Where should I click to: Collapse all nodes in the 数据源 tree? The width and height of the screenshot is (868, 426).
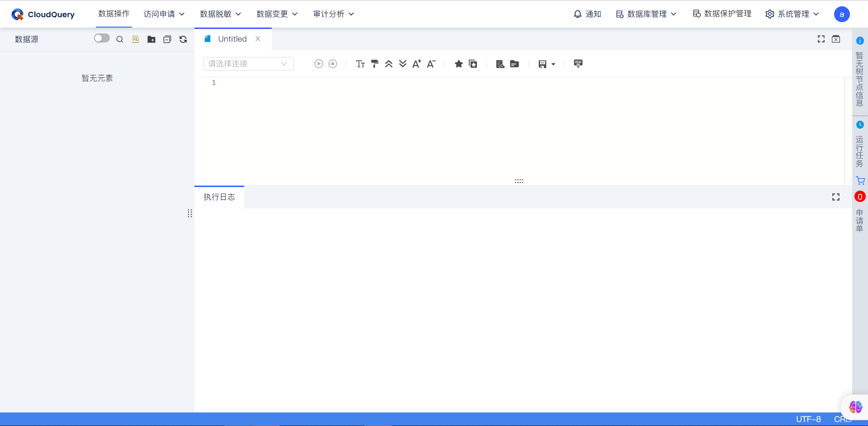(x=167, y=39)
